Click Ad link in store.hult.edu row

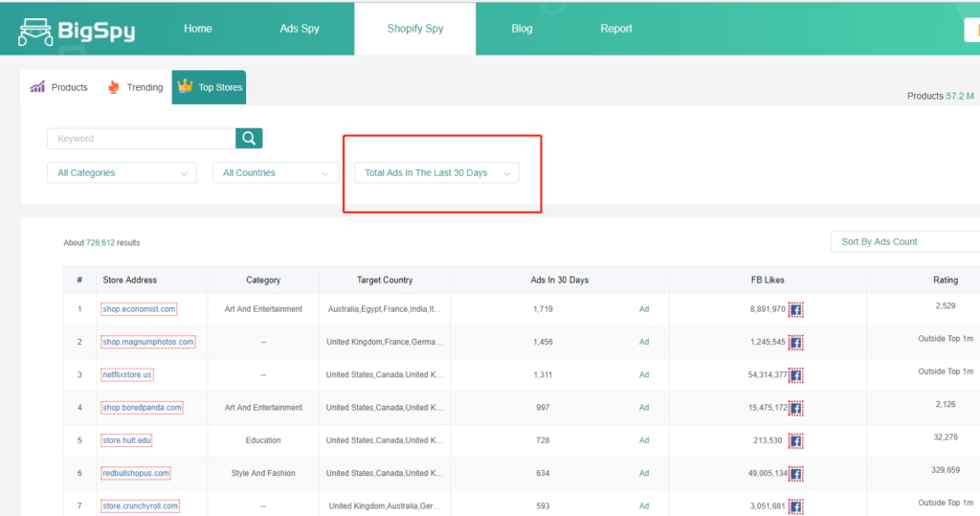click(x=644, y=440)
